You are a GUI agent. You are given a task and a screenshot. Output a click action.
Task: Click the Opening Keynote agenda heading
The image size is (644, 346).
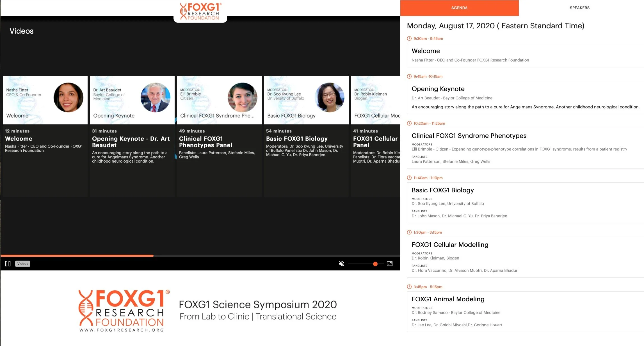coord(438,89)
